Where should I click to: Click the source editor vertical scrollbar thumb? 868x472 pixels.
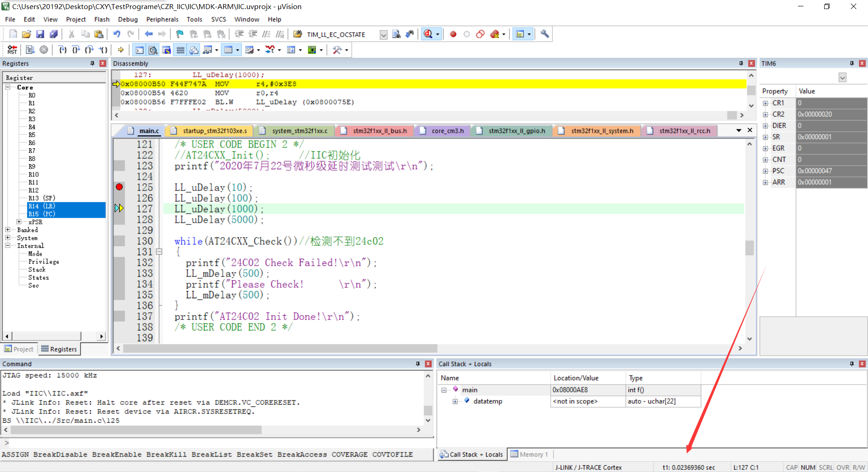point(750,248)
